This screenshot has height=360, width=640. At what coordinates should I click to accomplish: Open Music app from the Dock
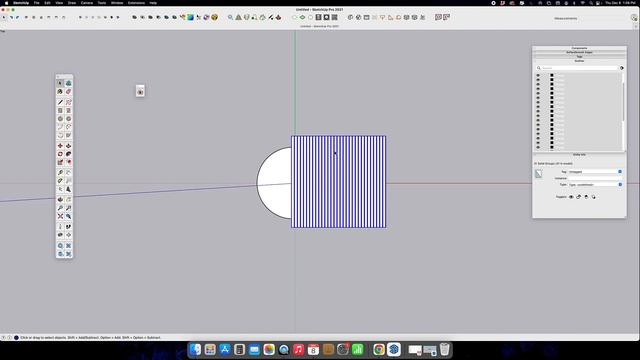pos(298,350)
